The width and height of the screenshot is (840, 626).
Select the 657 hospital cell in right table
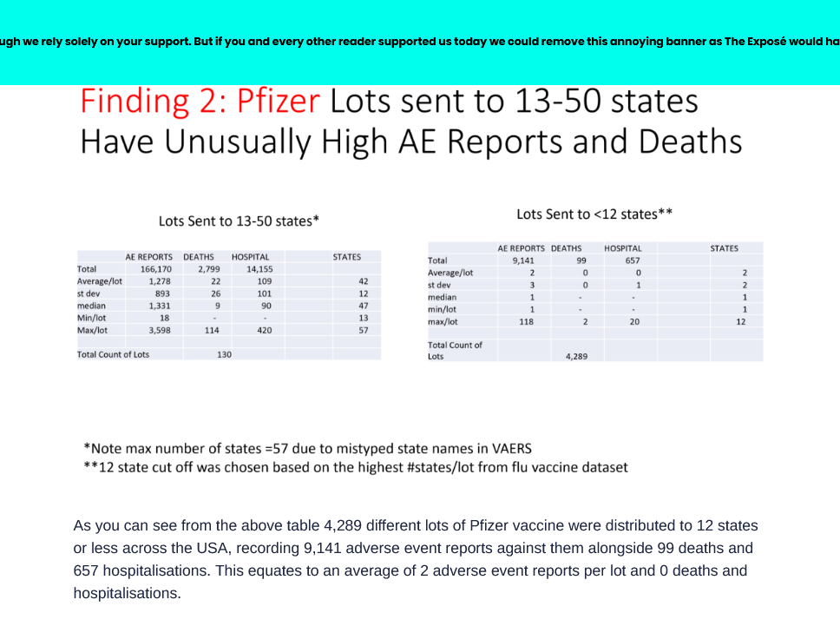click(633, 260)
